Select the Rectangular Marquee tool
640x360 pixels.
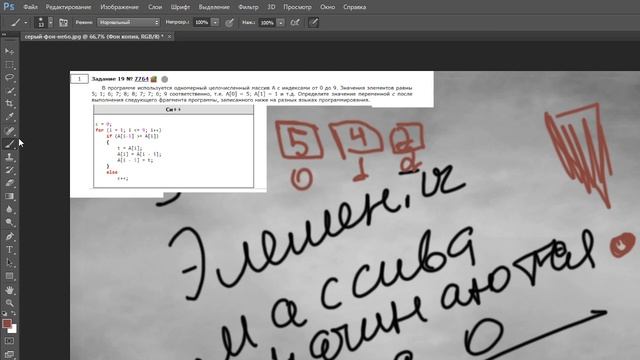9,64
